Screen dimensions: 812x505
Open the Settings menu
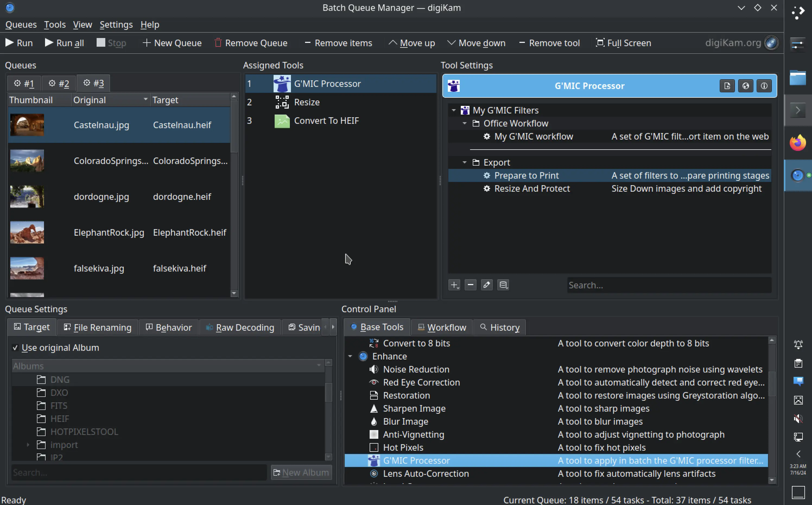tap(116, 25)
